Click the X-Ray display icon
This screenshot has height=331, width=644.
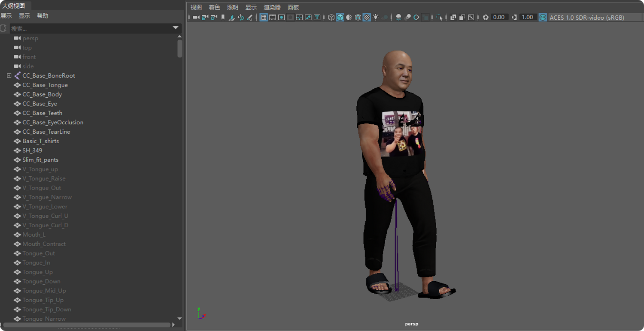[453, 18]
